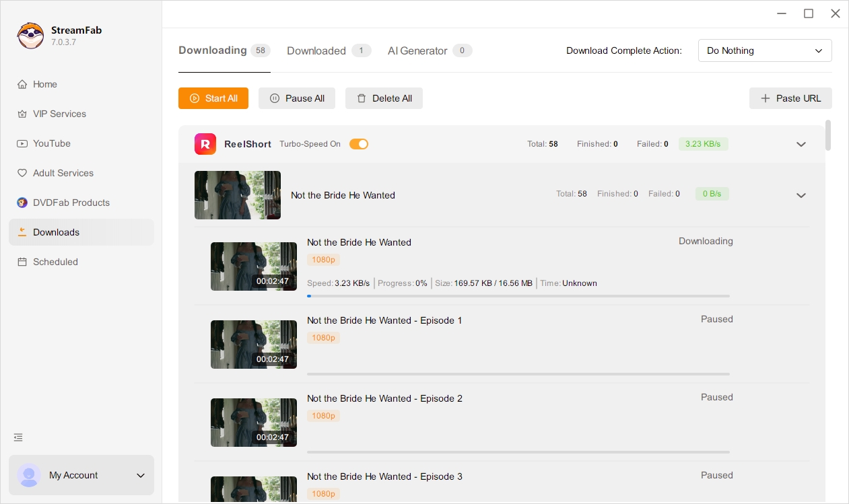Toggle ReelShort Turbo-Speed switch off
The width and height of the screenshot is (849, 504).
tap(359, 144)
